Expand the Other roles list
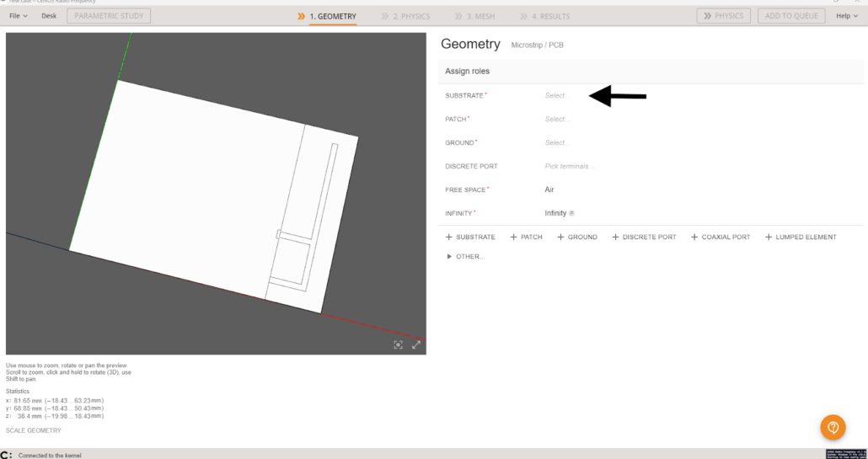 [466, 256]
